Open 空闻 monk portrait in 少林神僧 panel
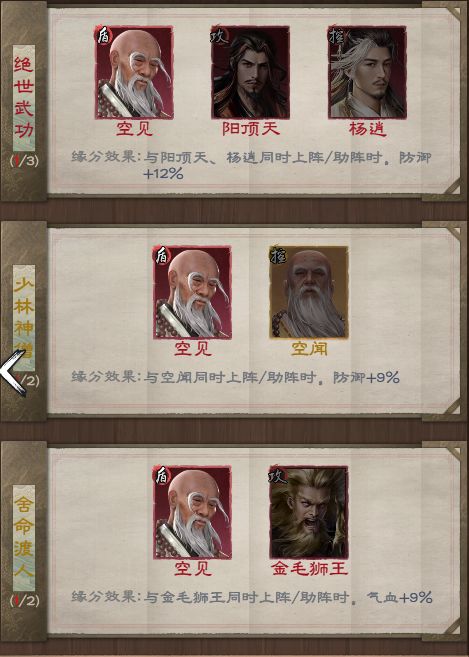Viewport: 469px width, 657px height. pos(309,292)
